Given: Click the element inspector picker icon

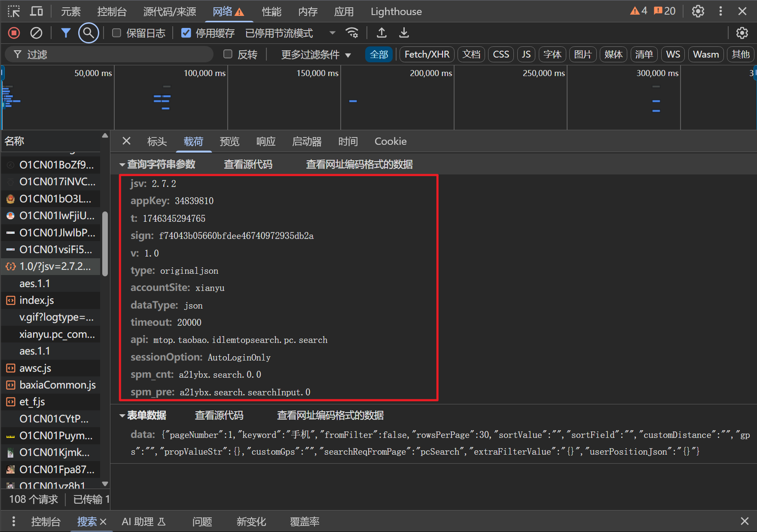Looking at the screenshot, I should pyautogui.click(x=14, y=12).
